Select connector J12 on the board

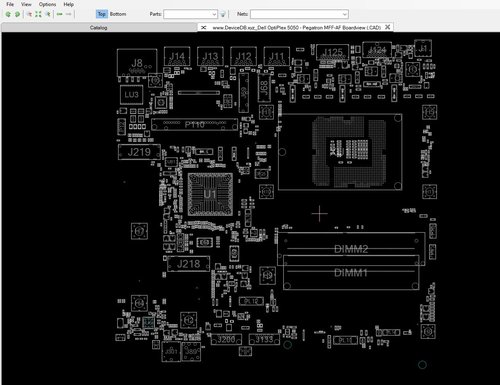243,57
